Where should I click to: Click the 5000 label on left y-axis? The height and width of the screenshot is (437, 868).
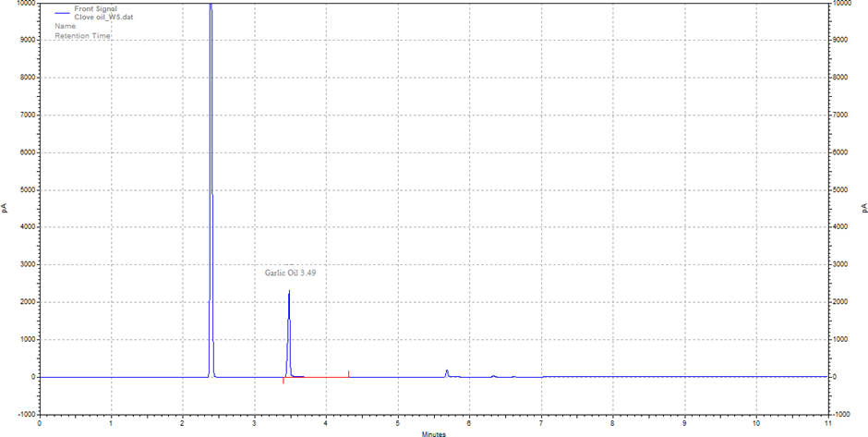click(x=26, y=189)
